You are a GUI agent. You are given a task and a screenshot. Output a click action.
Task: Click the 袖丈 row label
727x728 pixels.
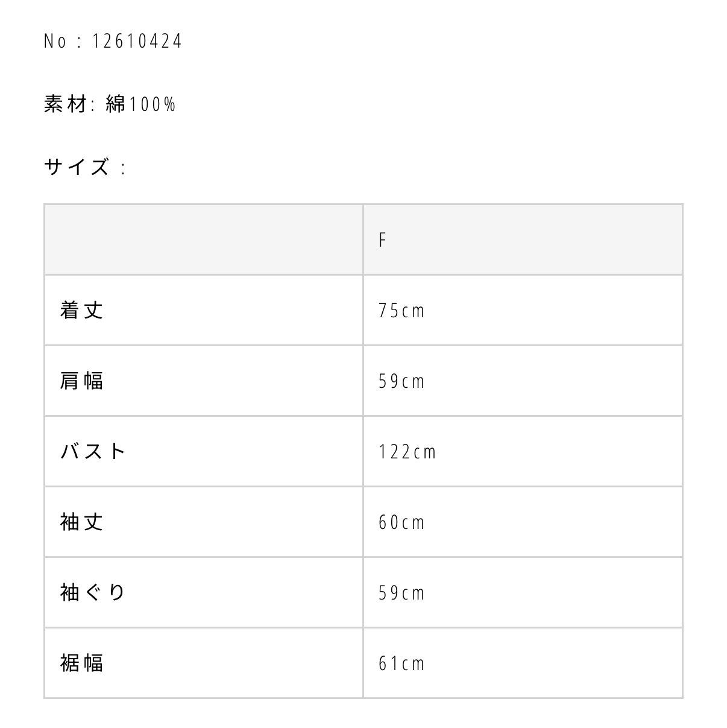pyautogui.click(x=82, y=522)
